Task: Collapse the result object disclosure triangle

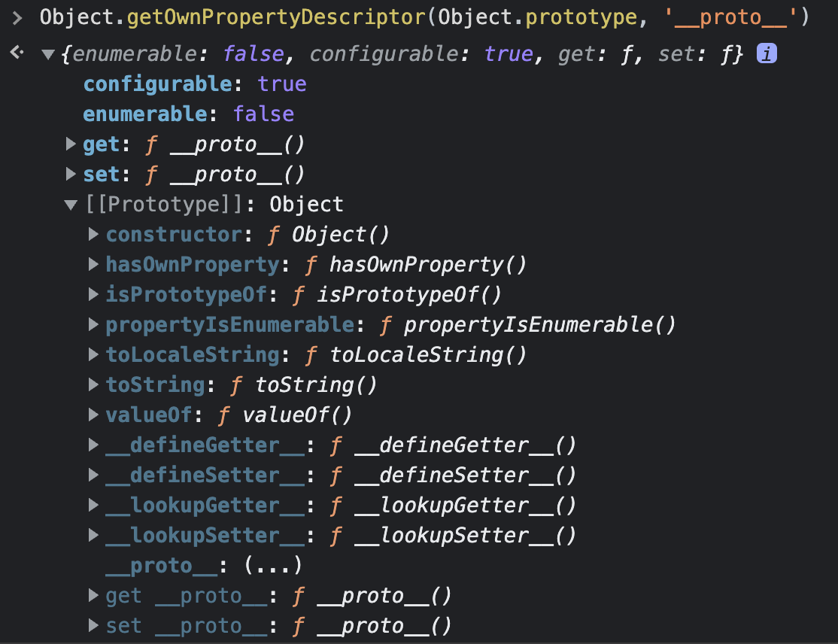Action: tap(48, 54)
